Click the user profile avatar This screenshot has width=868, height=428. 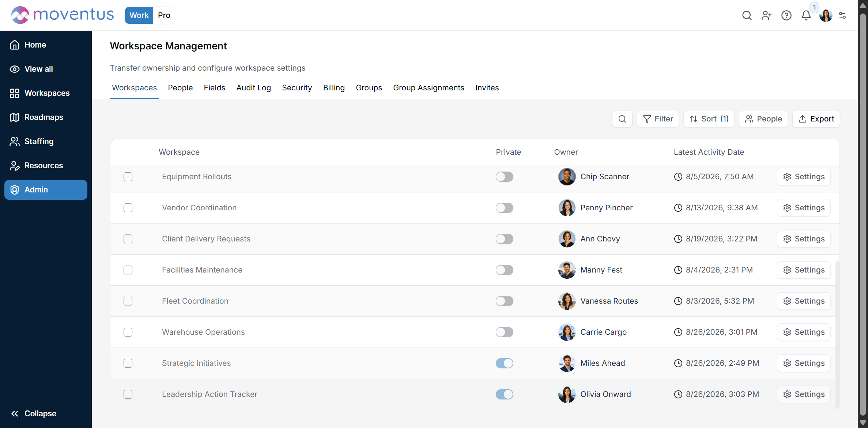coord(826,15)
